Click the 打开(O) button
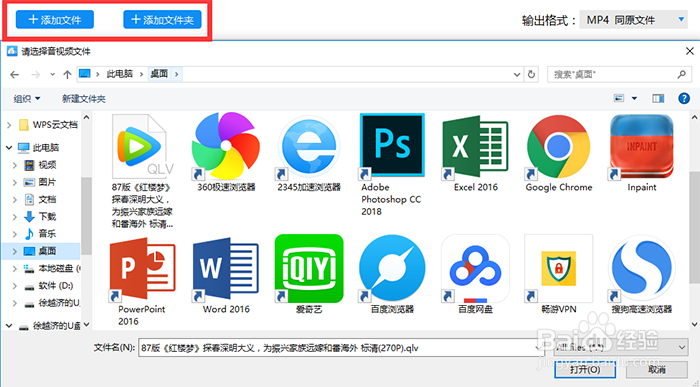The image size is (700, 387). point(585,369)
